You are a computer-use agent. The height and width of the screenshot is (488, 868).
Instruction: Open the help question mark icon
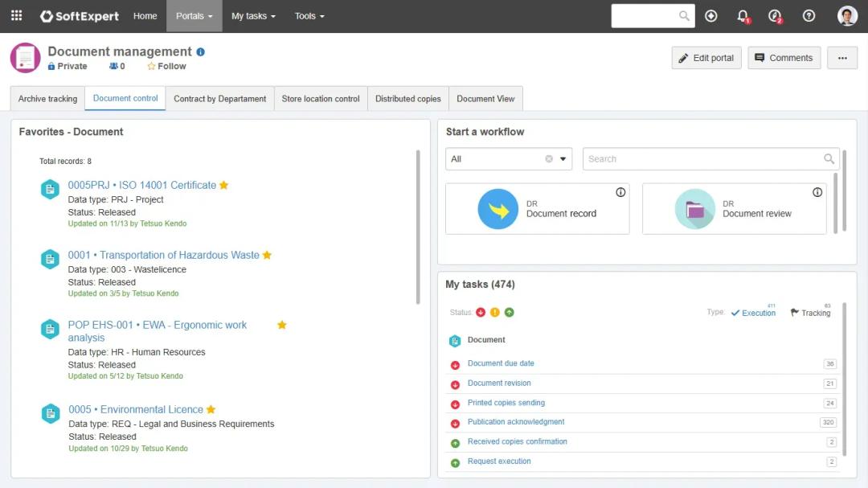click(809, 16)
